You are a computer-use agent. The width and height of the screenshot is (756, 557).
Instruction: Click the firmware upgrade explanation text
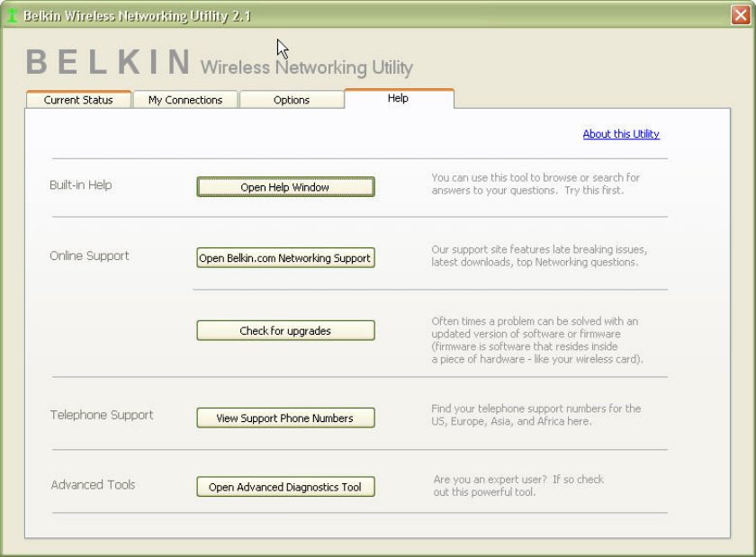click(537, 340)
